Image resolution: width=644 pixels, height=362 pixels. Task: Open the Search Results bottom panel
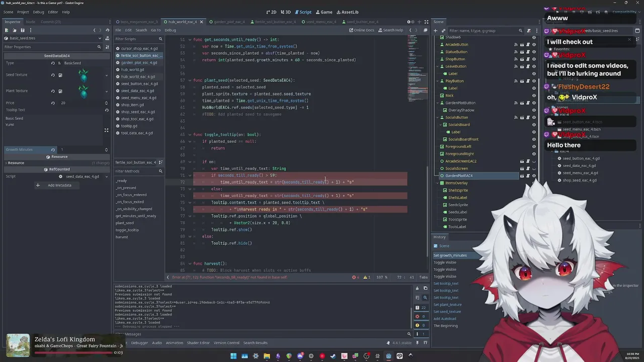255,343
